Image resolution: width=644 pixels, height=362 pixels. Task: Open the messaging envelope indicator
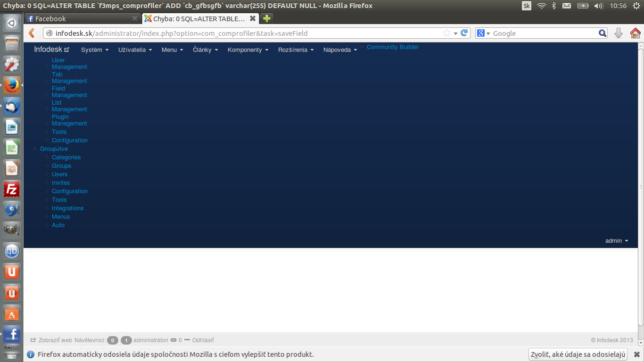[x=567, y=6]
